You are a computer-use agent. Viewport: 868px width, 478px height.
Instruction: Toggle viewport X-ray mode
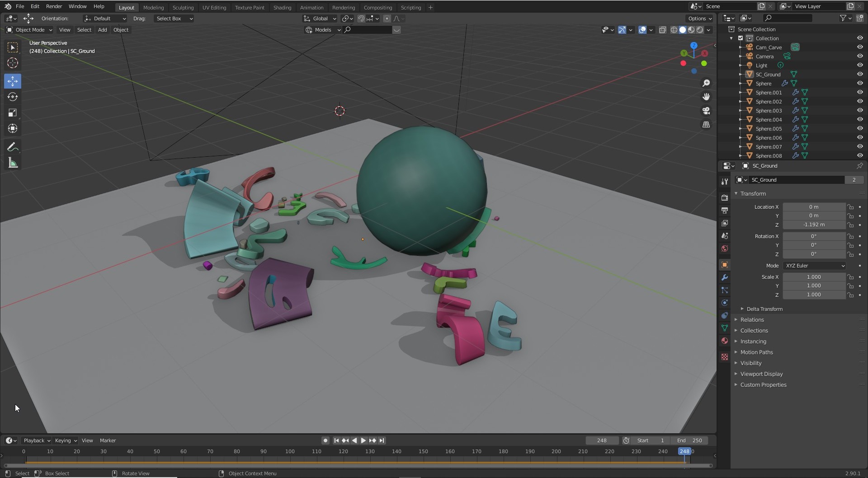[x=663, y=30]
